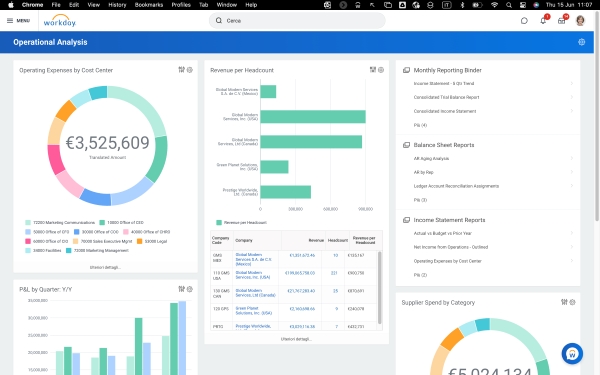Open filter icon on Supplier Spend by Category
Image resolution: width=600 pixels, height=375 pixels.
point(564,302)
